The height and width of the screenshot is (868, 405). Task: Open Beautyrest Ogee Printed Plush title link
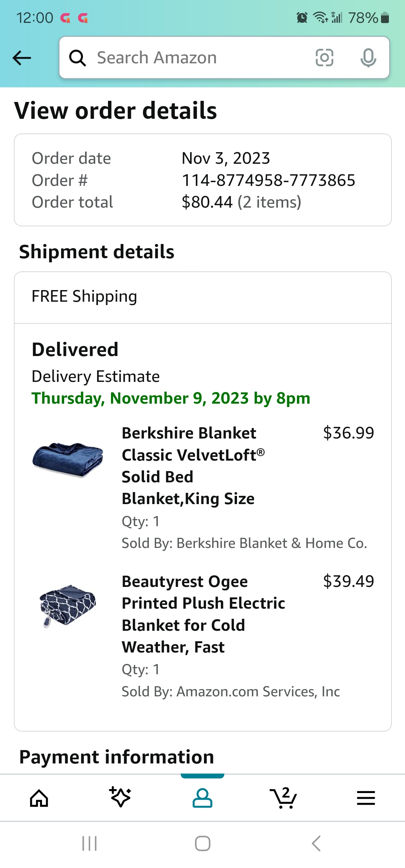tap(203, 614)
